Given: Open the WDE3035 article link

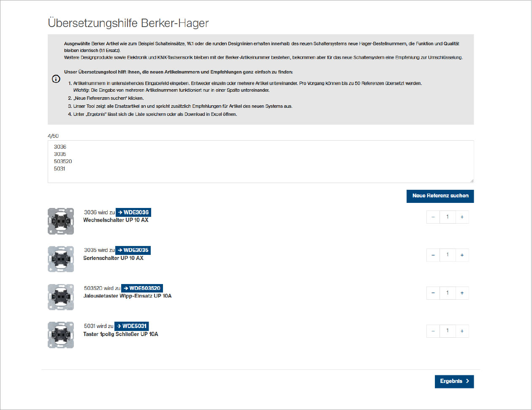Looking at the screenshot, I should (134, 250).
